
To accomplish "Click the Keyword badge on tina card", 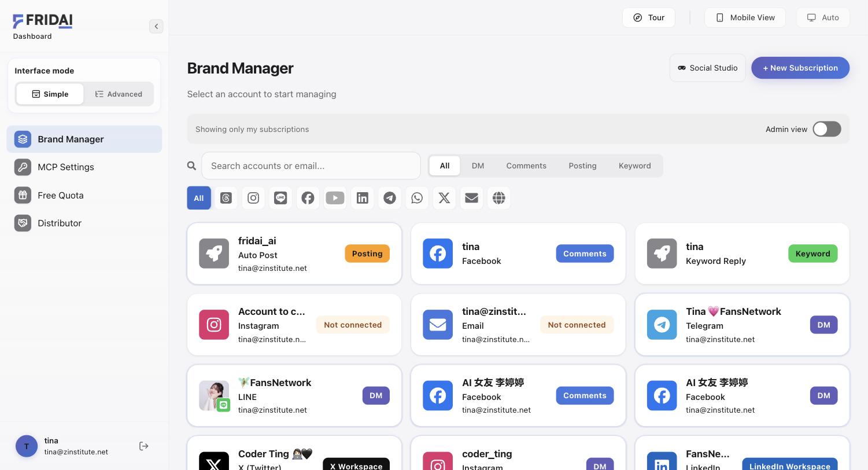I will click(x=813, y=254).
